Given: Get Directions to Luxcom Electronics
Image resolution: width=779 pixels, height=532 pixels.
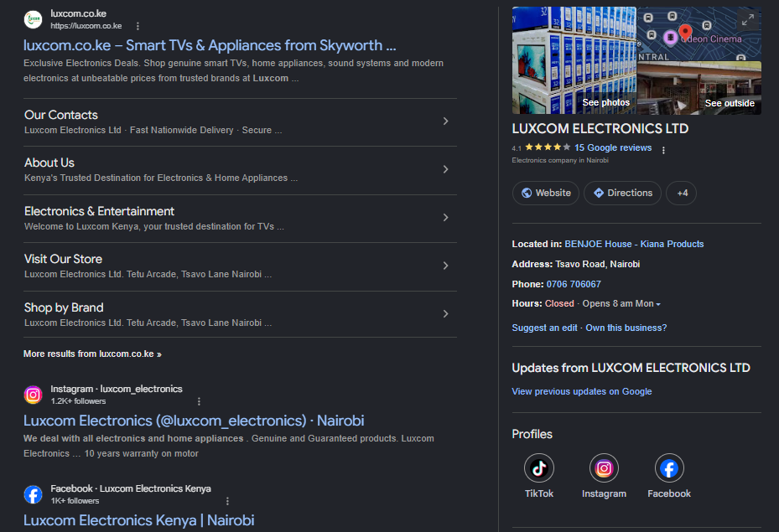Looking at the screenshot, I should pos(622,193).
